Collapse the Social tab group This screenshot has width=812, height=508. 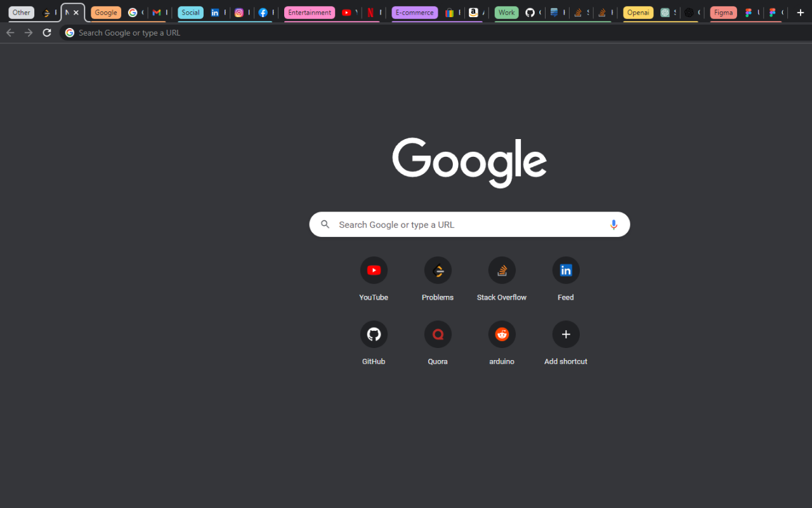pos(190,12)
